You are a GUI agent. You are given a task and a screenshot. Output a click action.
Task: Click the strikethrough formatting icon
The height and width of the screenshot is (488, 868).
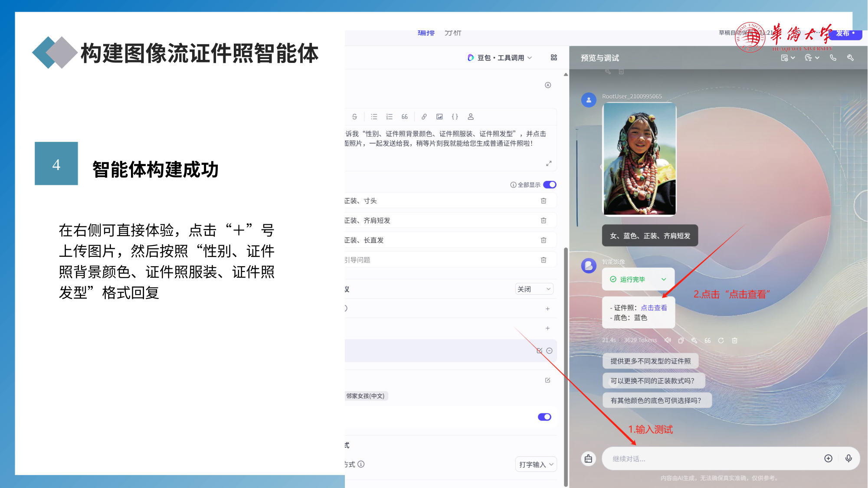(354, 117)
